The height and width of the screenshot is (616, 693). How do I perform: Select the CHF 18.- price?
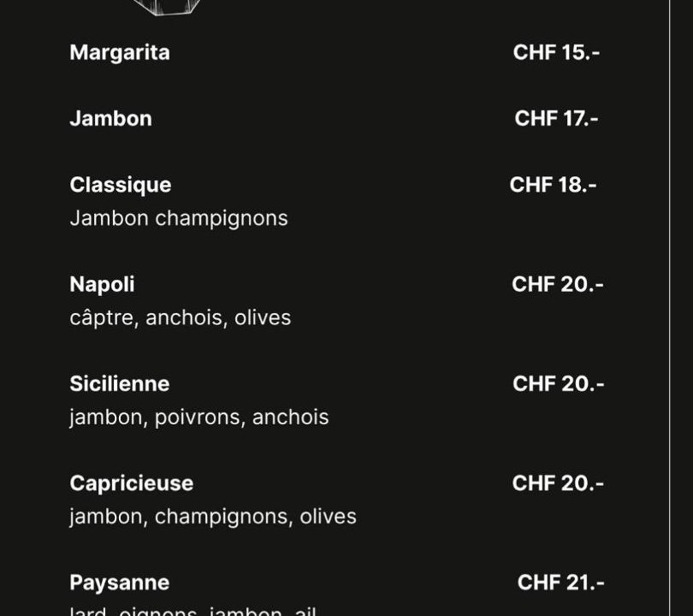coord(554,185)
